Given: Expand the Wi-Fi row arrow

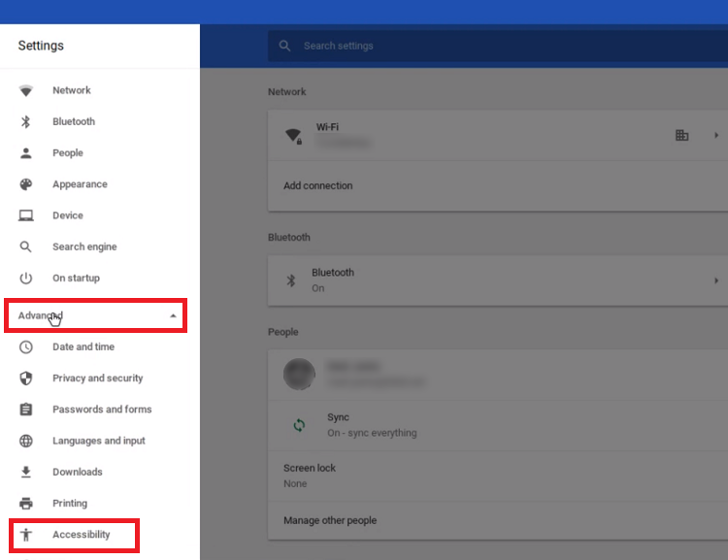Looking at the screenshot, I should (x=716, y=135).
